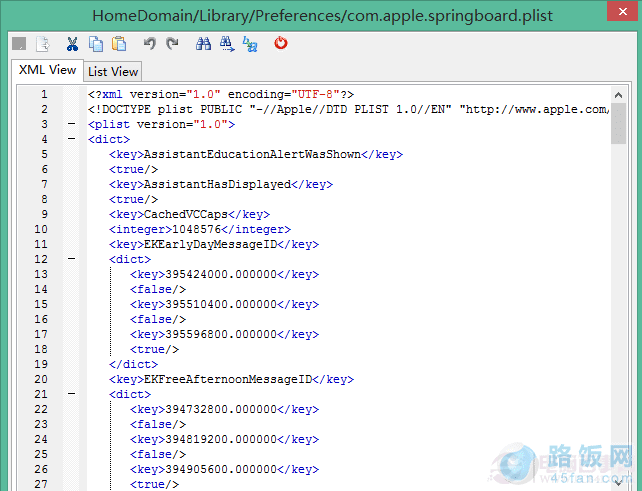Click line number 1 in gutter
Image resolution: width=642 pixels, height=491 pixels.
(44, 94)
